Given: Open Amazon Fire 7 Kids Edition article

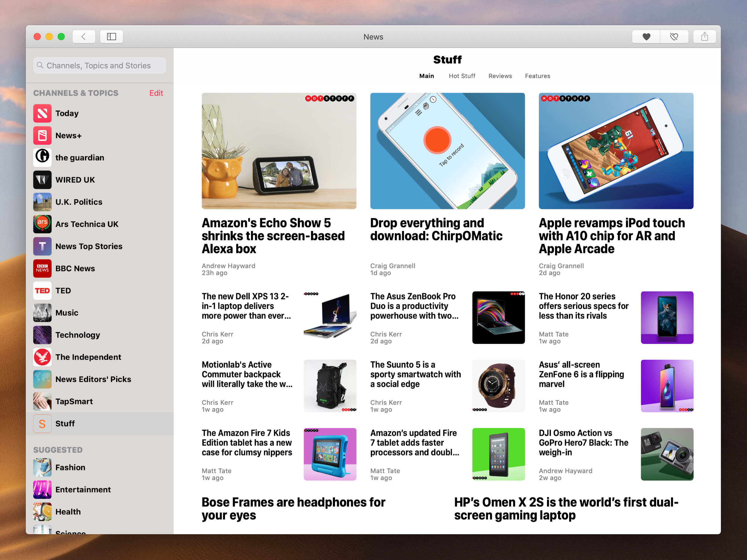Looking at the screenshot, I should click(x=247, y=442).
